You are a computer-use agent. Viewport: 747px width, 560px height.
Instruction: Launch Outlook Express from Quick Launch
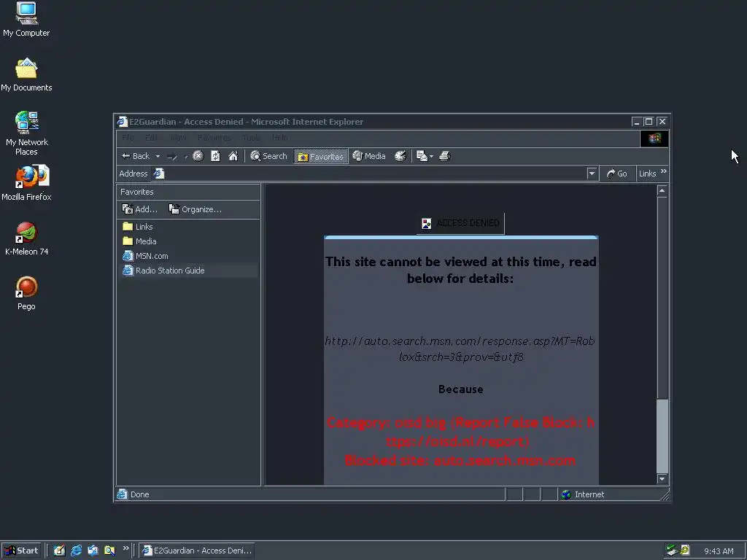[93, 551]
